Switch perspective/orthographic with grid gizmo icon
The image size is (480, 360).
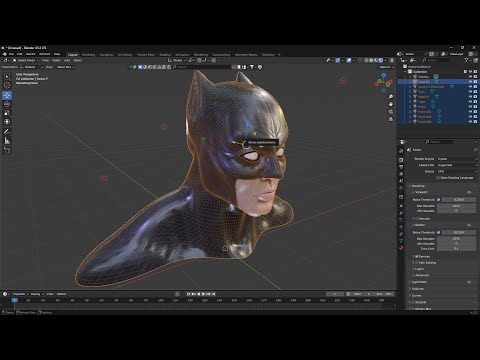(x=391, y=119)
